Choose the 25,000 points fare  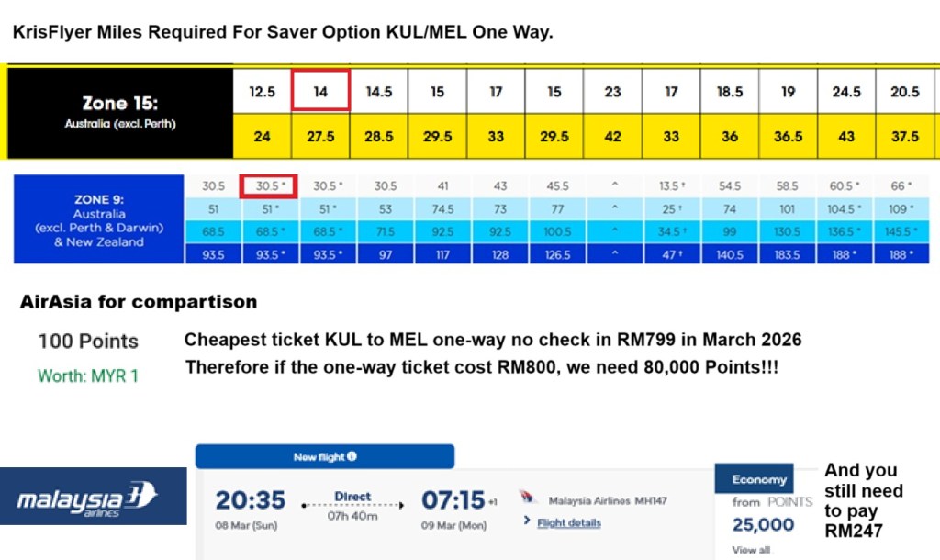point(763,524)
